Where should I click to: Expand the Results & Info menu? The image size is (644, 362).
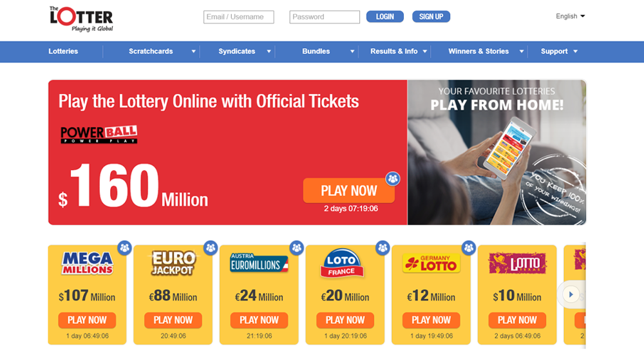click(x=399, y=52)
